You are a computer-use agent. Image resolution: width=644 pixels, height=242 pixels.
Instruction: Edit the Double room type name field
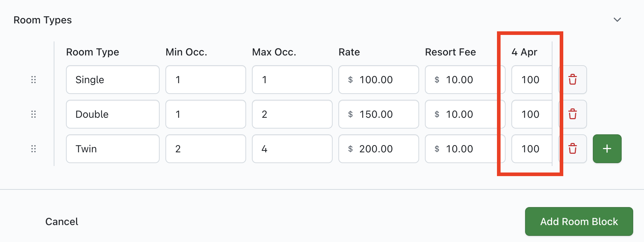click(112, 114)
